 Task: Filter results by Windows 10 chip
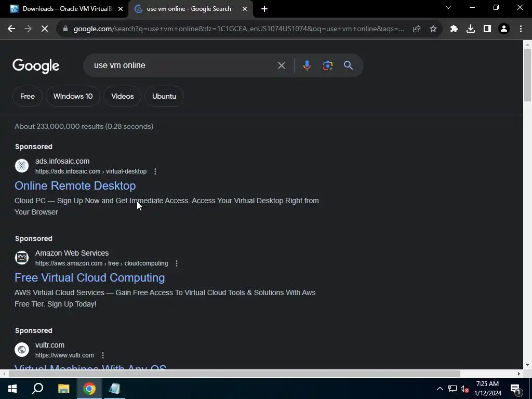coord(73,96)
